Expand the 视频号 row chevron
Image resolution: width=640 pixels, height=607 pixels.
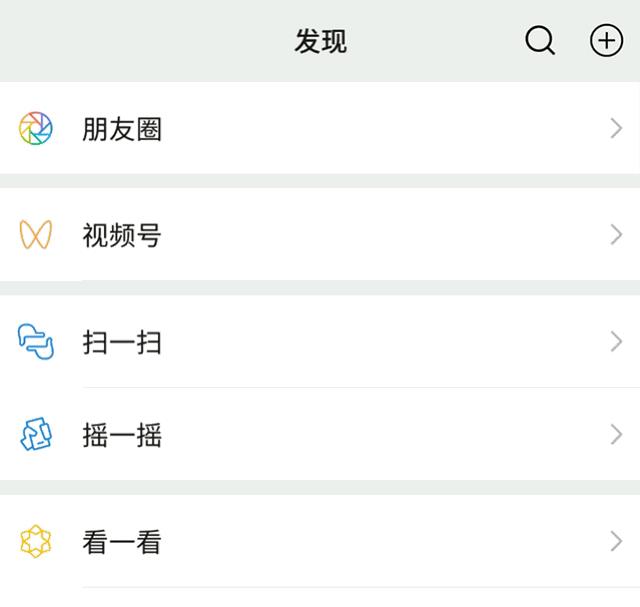(616, 236)
